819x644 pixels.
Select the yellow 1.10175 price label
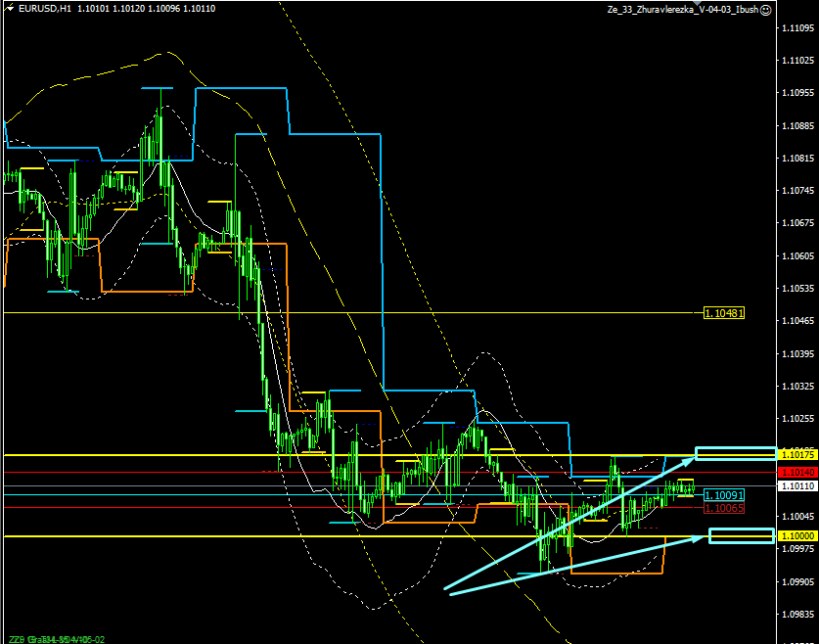coord(797,455)
